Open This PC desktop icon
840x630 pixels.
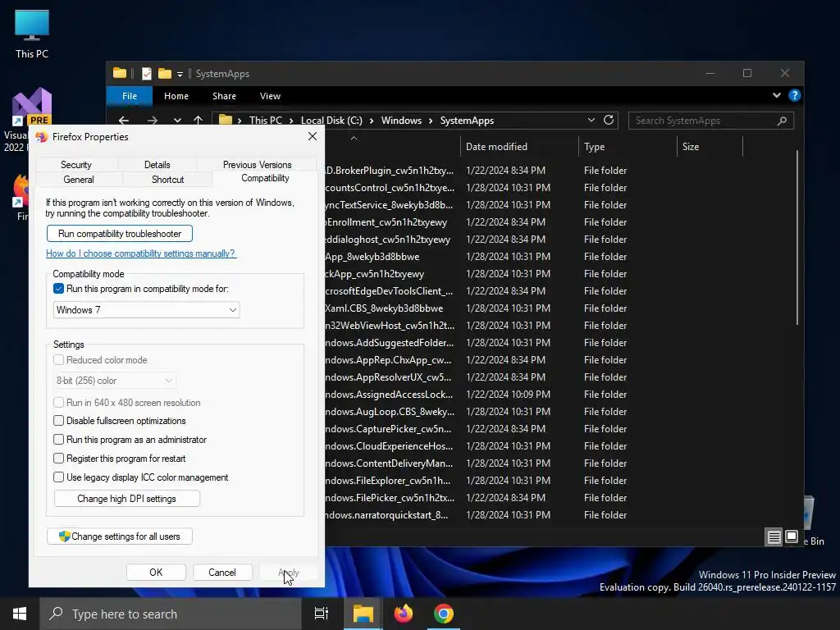pyautogui.click(x=32, y=33)
